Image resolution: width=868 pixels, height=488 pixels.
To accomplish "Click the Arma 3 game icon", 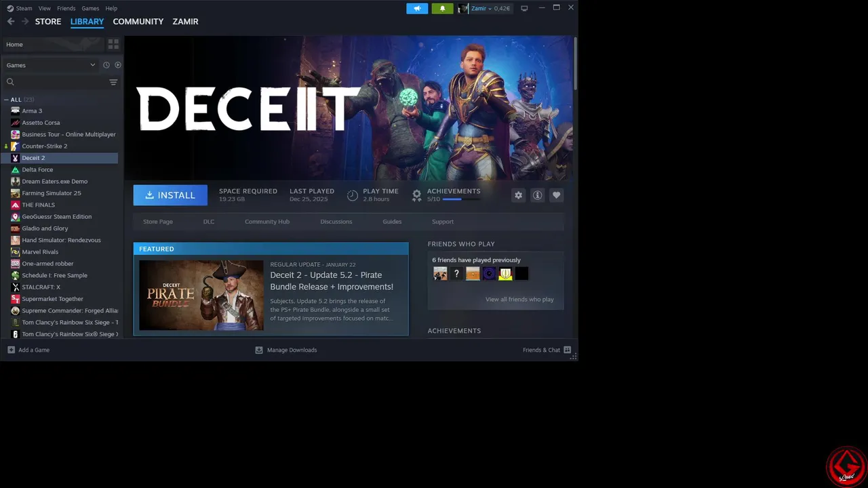I will pos(15,110).
